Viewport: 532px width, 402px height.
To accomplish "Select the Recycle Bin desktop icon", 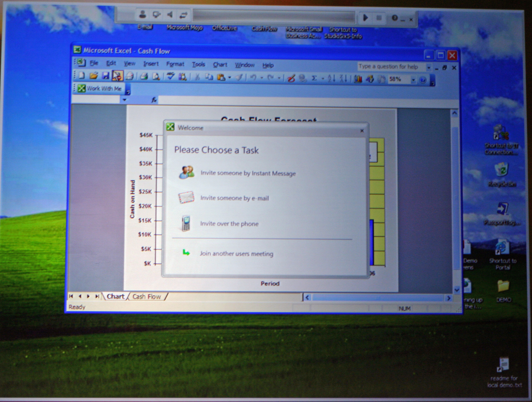I will 502,174.
